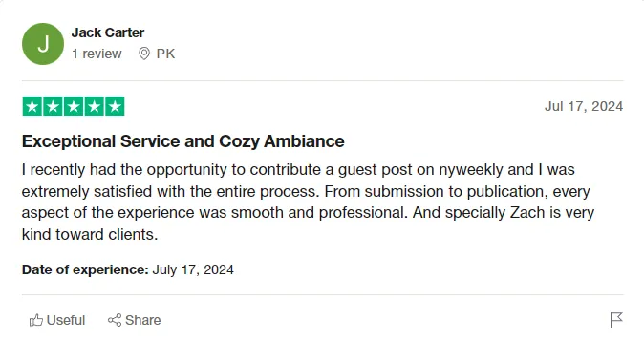Viewport: 644px width, 344px height.
Task: Flag this review with the flag icon
Action: [616, 320]
